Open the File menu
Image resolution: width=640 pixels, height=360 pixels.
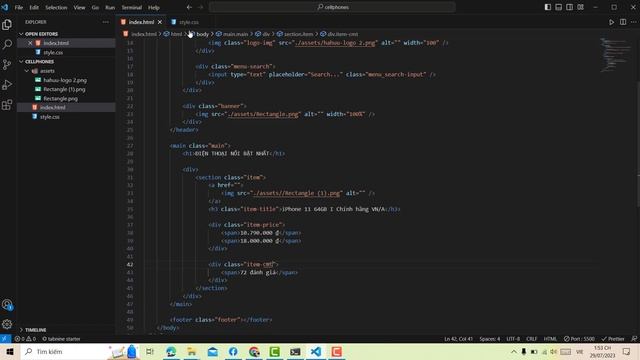coord(19,7)
